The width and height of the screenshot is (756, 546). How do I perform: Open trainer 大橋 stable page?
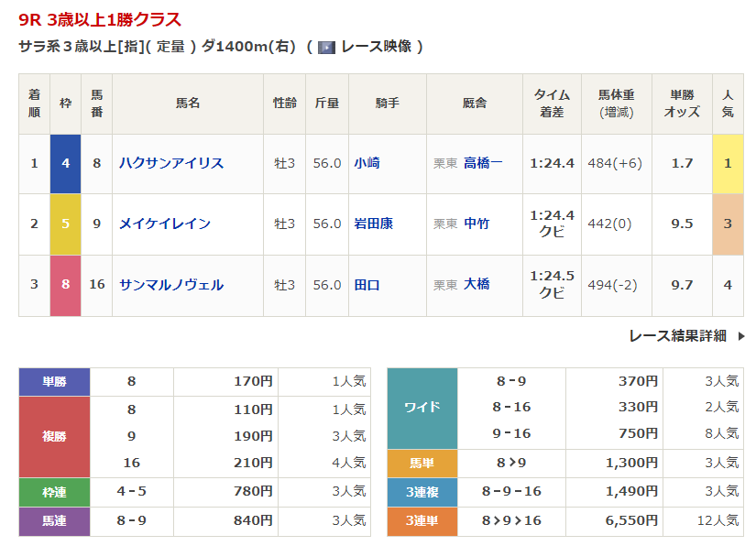click(x=477, y=285)
